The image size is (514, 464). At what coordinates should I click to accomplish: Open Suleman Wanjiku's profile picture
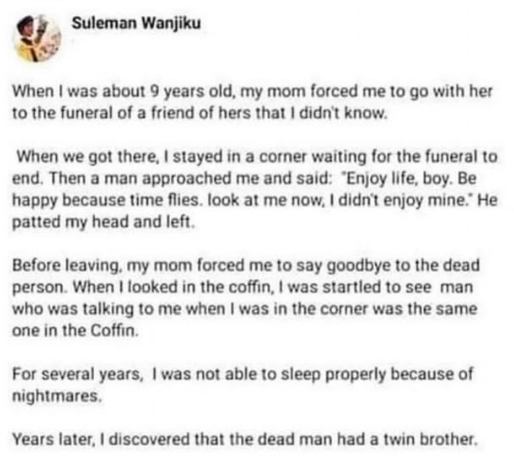(37, 38)
